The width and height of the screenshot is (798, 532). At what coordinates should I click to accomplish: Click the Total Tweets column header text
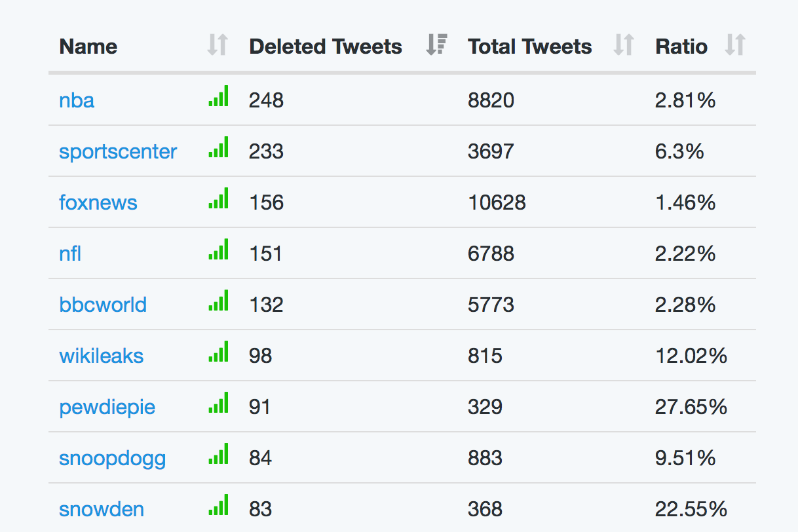coord(530,47)
